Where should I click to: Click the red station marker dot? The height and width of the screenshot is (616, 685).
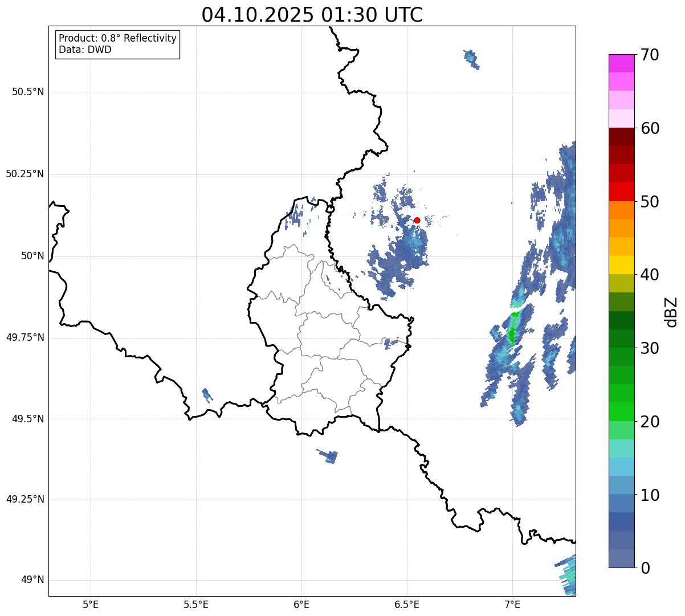(417, 220)
